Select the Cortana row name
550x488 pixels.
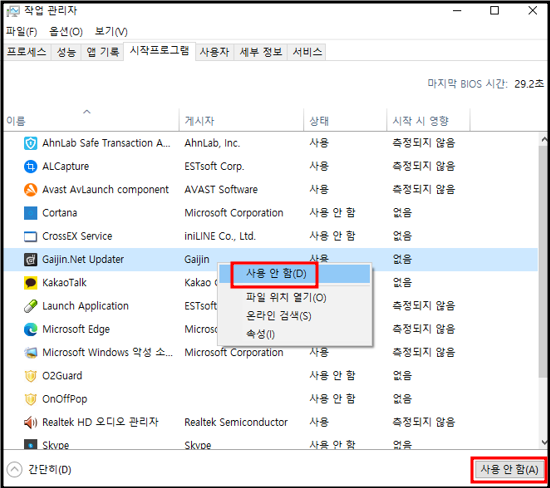click(x=60, y=213)
